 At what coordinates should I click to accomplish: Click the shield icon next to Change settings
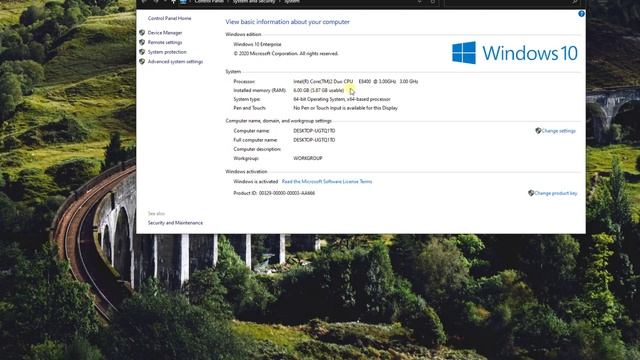538,131
